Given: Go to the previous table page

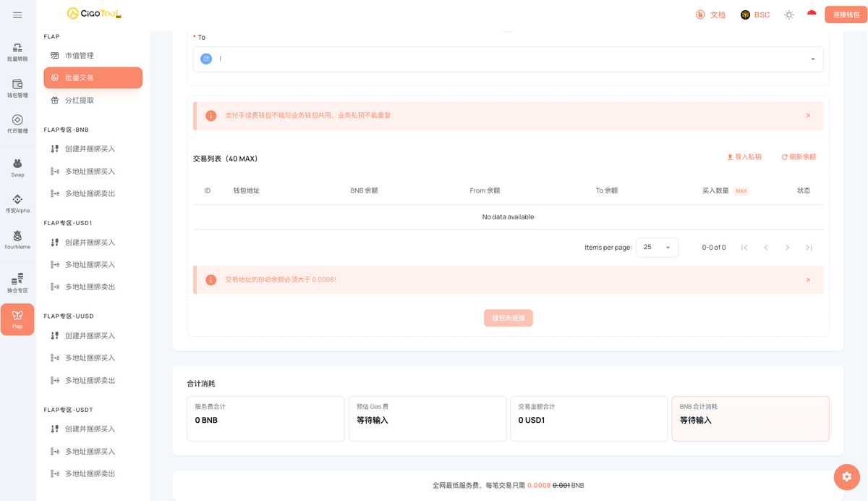Looking at the screenshot, I should 765,248.
